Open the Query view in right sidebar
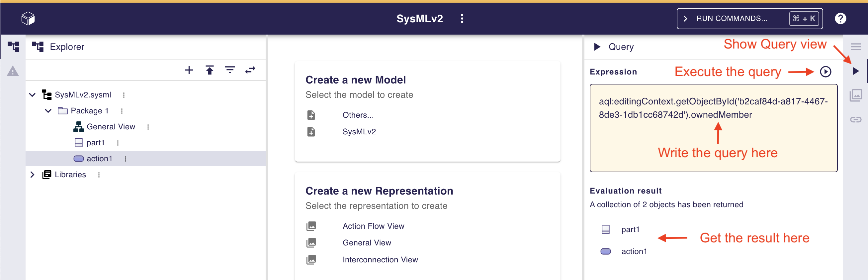Image resolution: width=868 pixels, height=280 pixels. pos(855,71)
